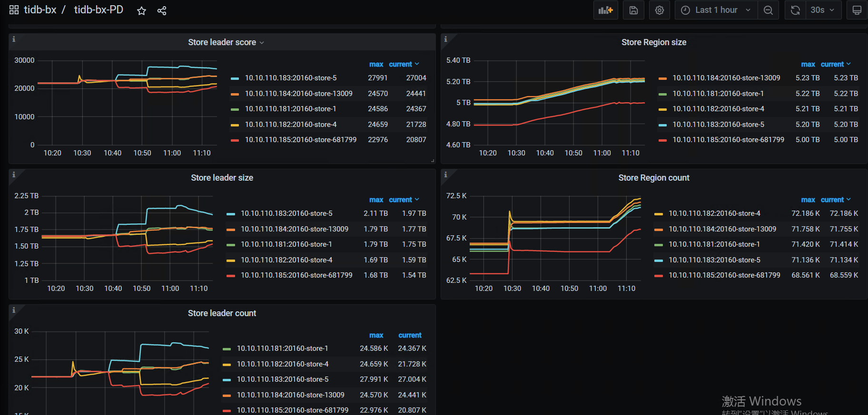The height and width of the screenshot is (415, 868).
Task: Open the Store leader score panel menu
Action: [226, 42]
